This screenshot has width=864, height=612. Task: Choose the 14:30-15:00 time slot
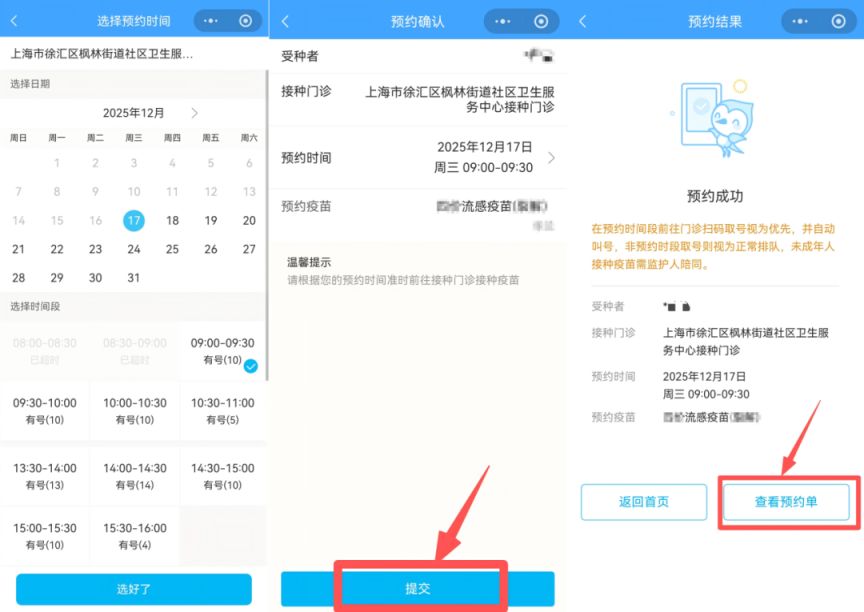[x=223, y=476]
